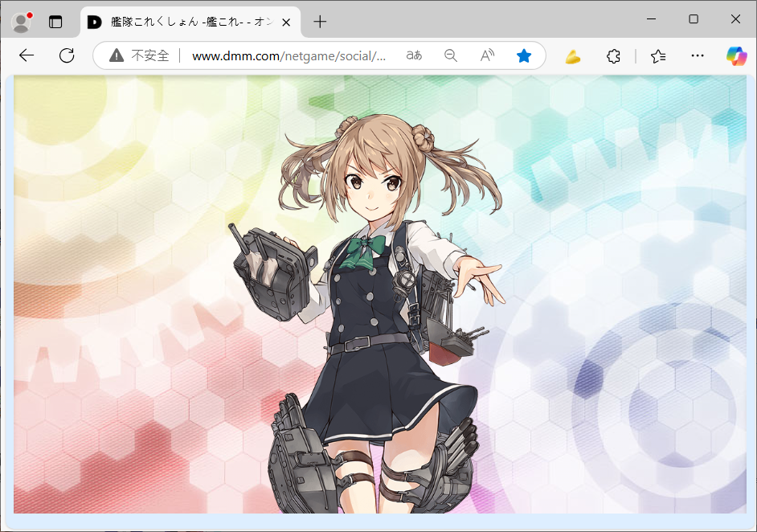Start the Read Aloud feature
Screen dimensions: 757x532
pos(487,56)
